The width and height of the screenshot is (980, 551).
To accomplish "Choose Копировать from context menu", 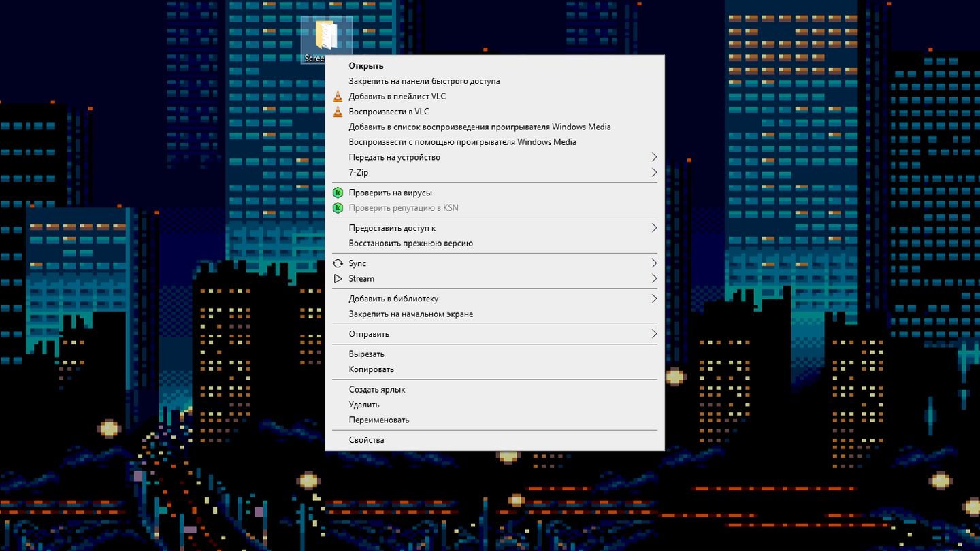I will coord(495,369).
